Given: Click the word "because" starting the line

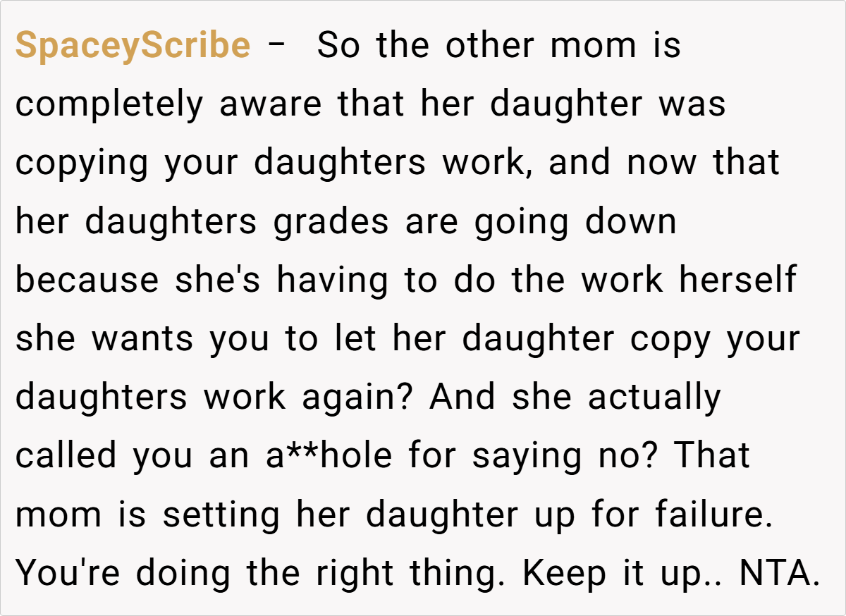Looking at the screenshot, I should [x=87, y=280].
